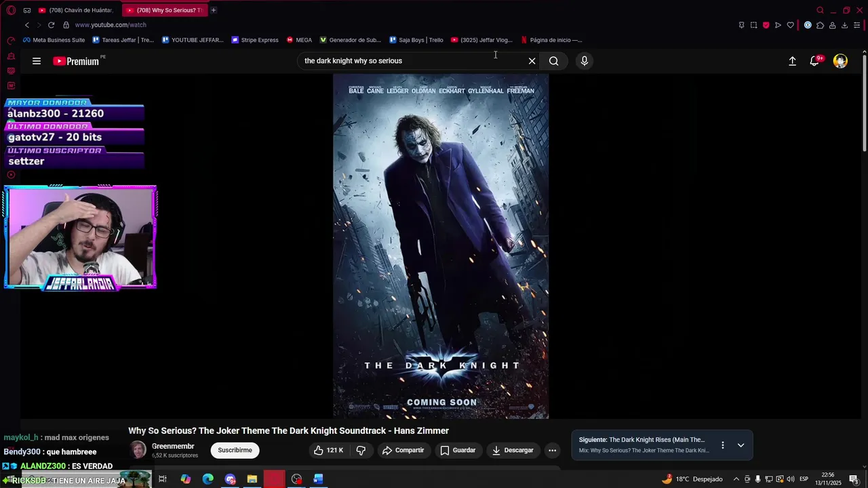
Task: Open Saja Boys Trello bookmark
Action: click(x=416, y=40)
